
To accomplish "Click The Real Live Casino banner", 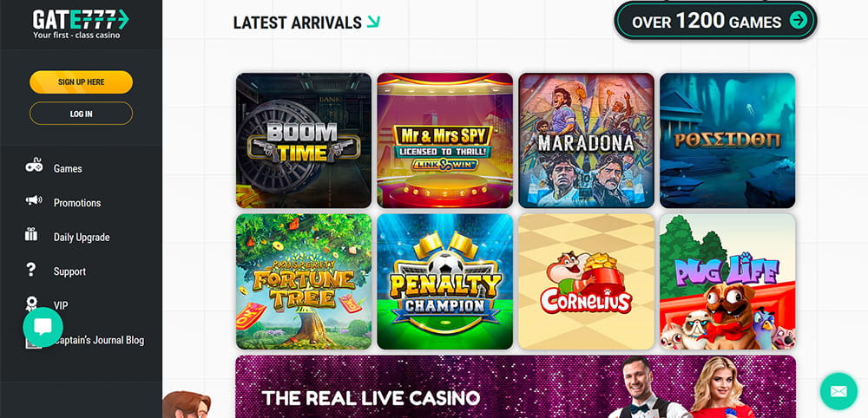I will [x=516, y=387].
